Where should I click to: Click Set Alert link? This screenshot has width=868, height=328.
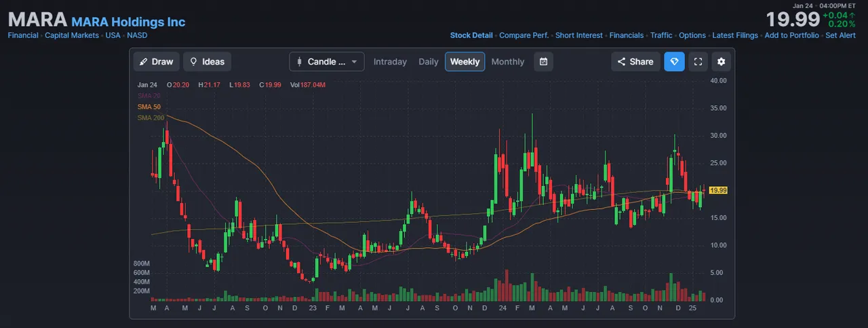(x=840, y=35)
